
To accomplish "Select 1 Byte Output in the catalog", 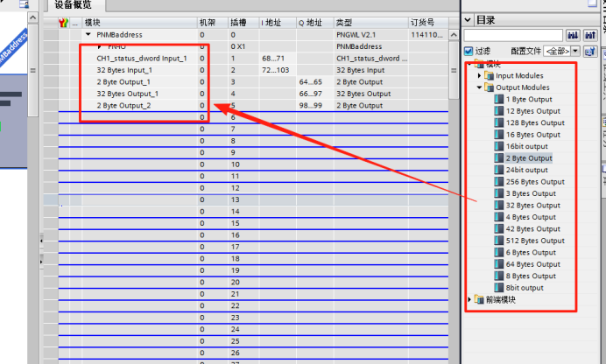I will tap(529, 99).
